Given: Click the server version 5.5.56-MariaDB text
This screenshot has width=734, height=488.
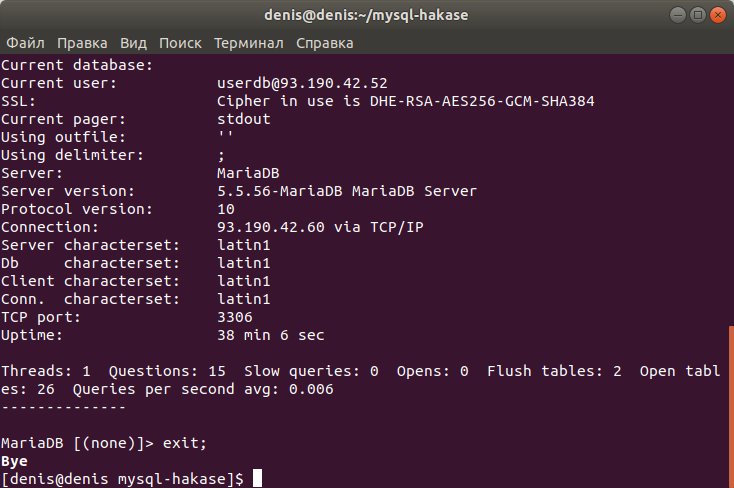Looking at the screenshot, I should click(x=280, y=191).
